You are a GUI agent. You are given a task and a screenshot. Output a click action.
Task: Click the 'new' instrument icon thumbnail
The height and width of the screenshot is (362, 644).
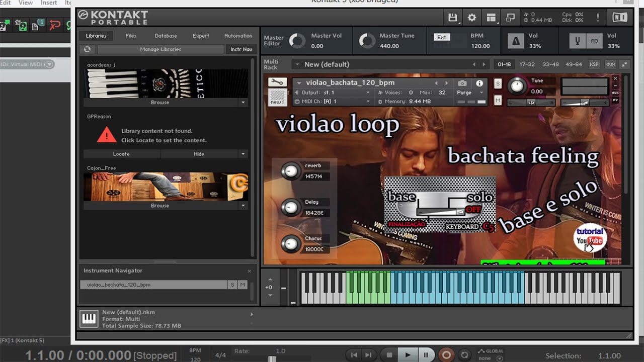coord(277,97)
